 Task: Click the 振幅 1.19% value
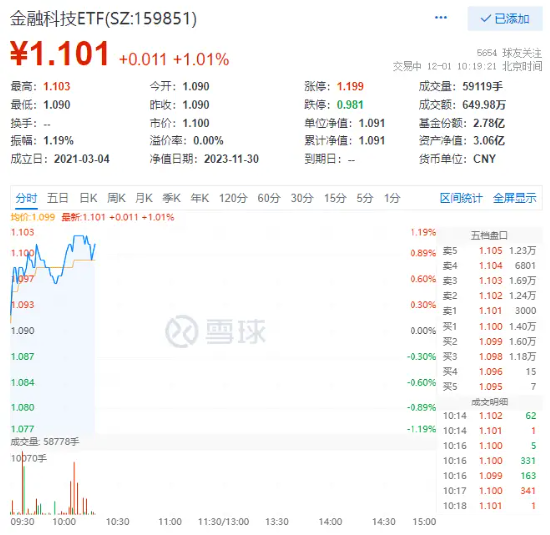click(x=59, y=141)
